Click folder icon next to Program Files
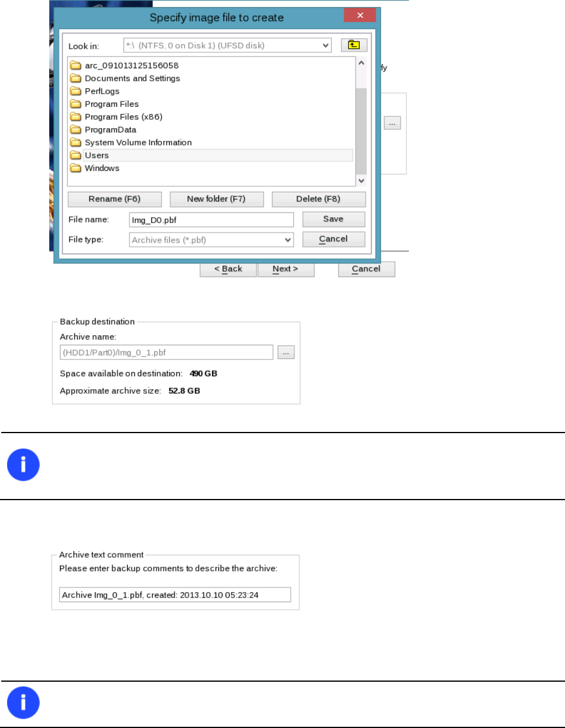 (75, 104)
